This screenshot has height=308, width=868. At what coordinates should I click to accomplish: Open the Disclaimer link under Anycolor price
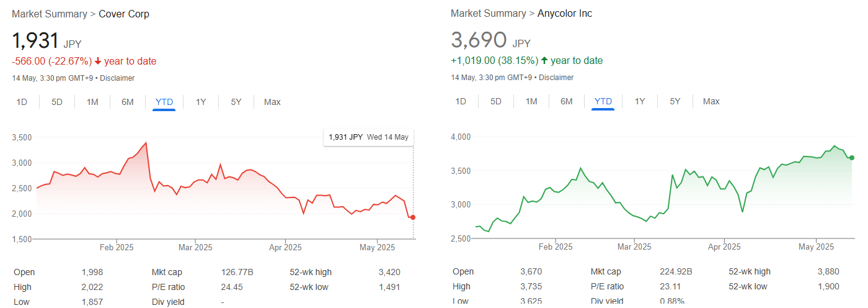tap(556, 78)
